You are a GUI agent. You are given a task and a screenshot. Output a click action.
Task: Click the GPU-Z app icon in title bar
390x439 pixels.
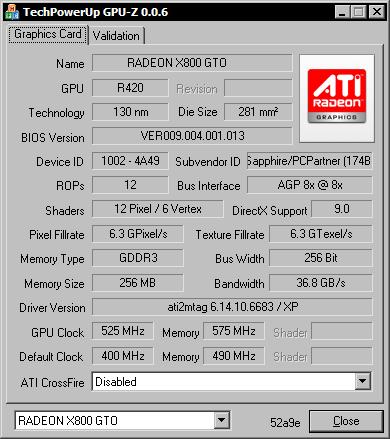[x=12, y=12]
